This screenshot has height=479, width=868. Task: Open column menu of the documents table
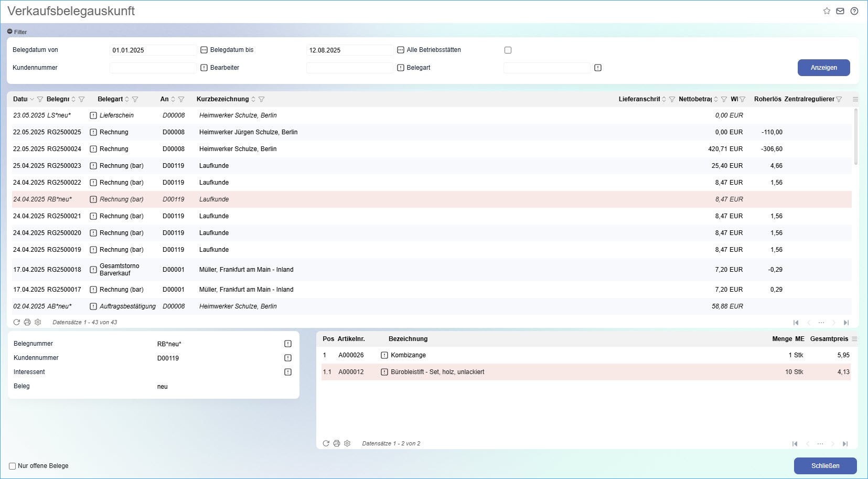(x=855, y=99)
